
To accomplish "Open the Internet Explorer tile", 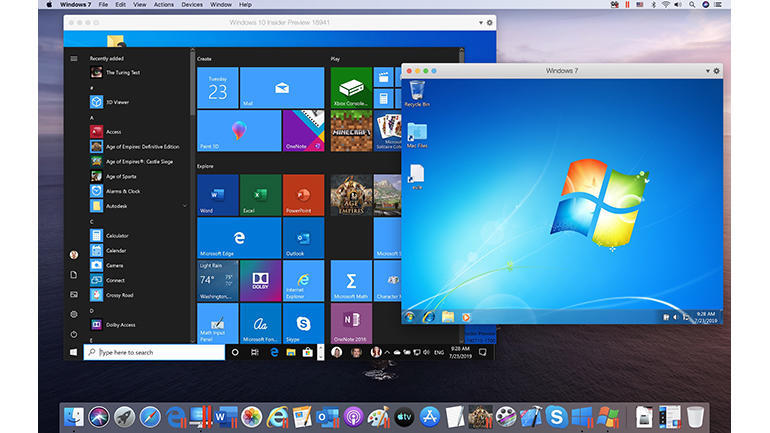I will tap(303, 281).
